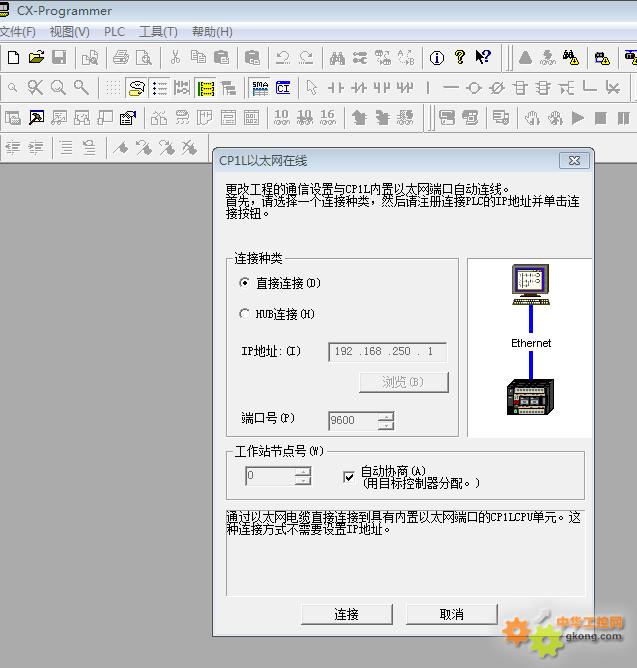The width and height of the screenshot is (637, 668).
Task: Insert a new coil icon
Action: tap(474, 88)
